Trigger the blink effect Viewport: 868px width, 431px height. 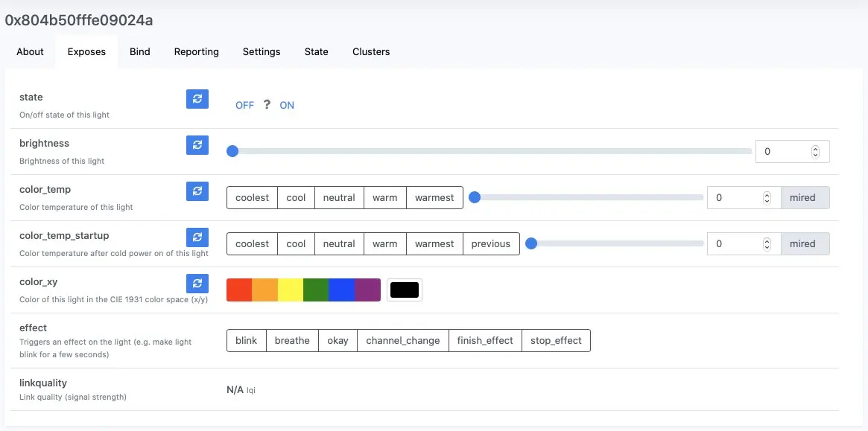click(x=247, y=341)
